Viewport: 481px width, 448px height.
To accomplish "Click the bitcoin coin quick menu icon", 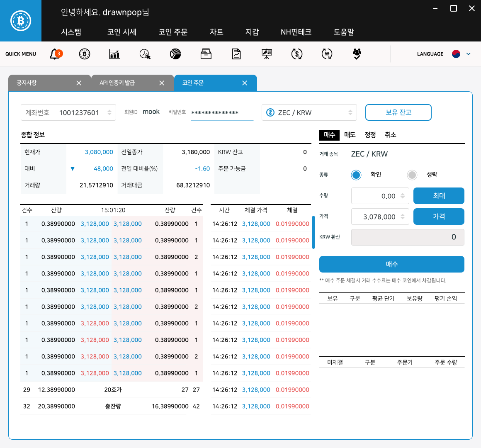I will pos(85,54).
